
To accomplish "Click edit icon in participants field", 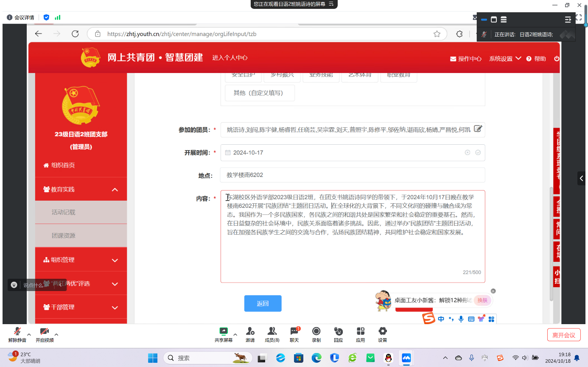I will pyautogui.click(x=478, y=129).
